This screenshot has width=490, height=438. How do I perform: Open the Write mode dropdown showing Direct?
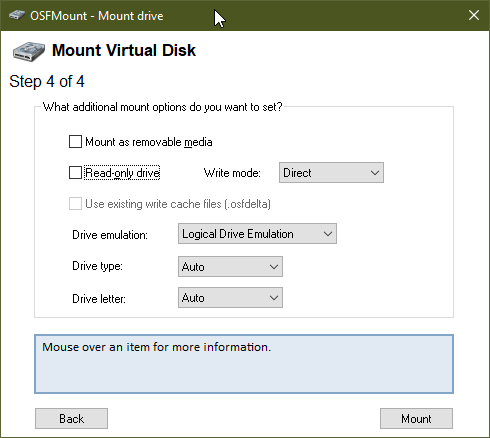(331, 173)
